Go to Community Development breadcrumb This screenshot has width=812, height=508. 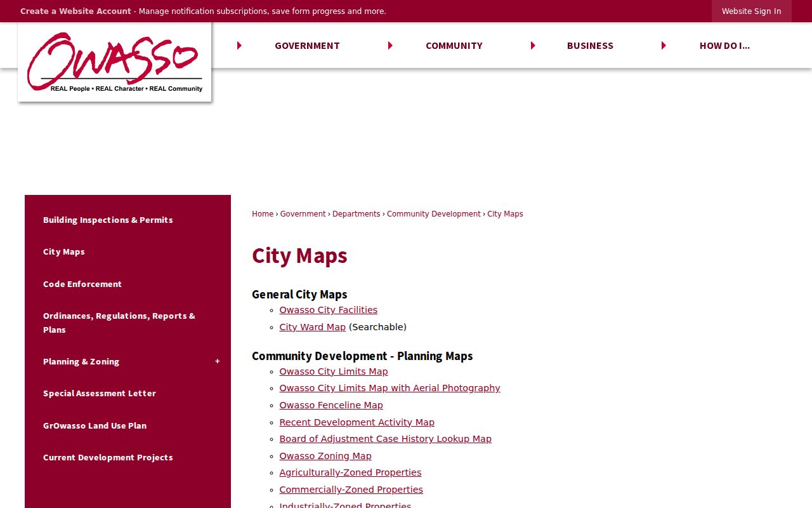(434, 214)
